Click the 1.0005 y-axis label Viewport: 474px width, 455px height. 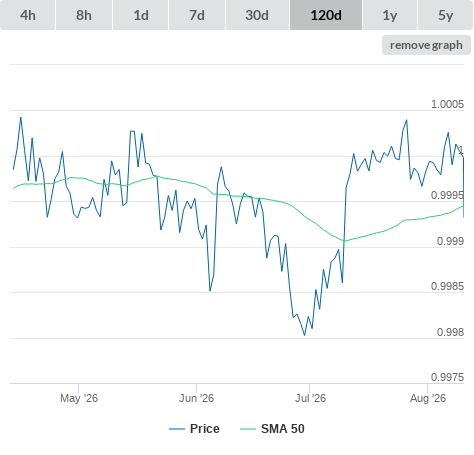[447, 104]
